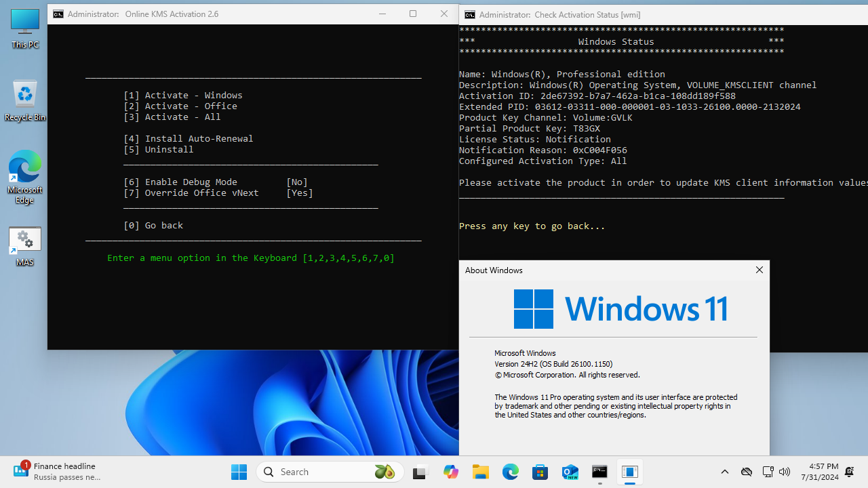Open the clock and date flyout

point(819,472)
